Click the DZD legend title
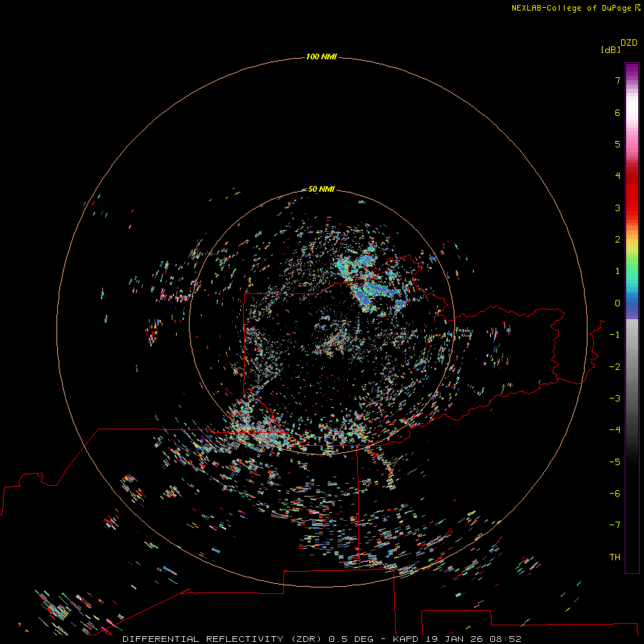Screen dimensions: 644x644 629,43
